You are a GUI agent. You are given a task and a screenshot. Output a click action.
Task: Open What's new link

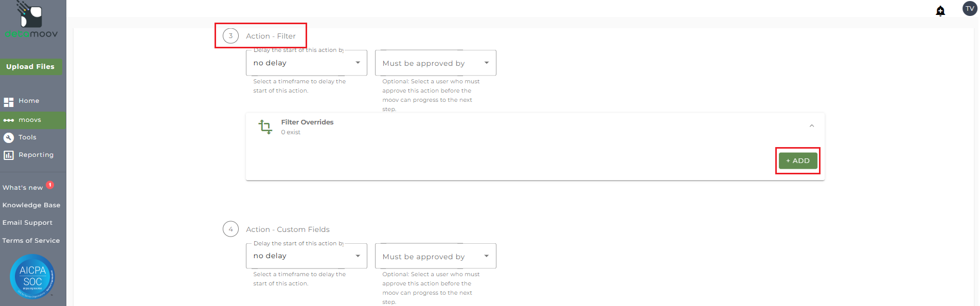click(23, 188)
